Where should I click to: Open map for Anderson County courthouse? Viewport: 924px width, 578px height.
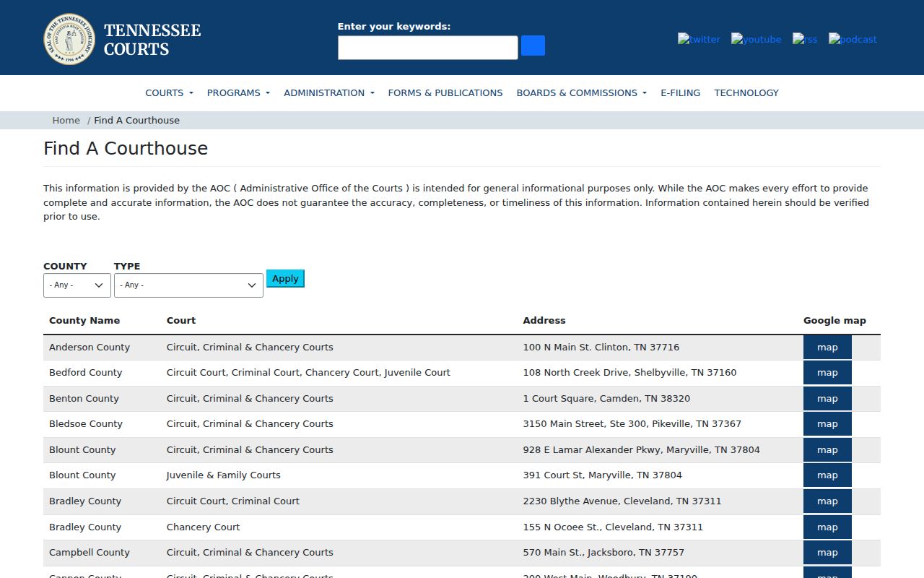pos(827,348)
